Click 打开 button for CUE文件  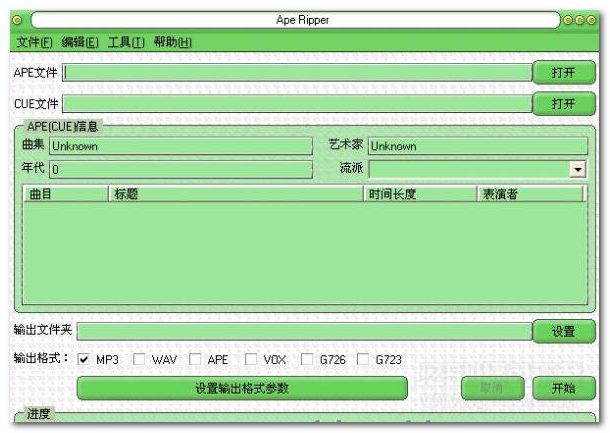coord(564,103)
